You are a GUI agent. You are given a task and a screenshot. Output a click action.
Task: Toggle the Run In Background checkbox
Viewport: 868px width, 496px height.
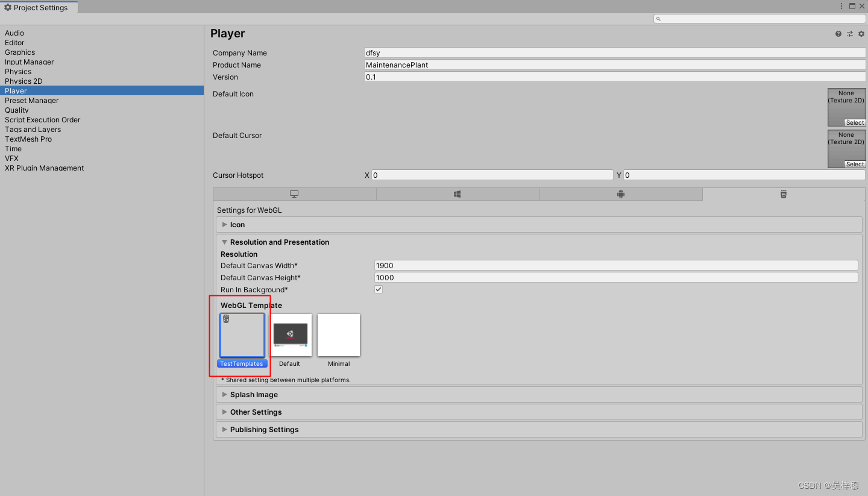378,289
